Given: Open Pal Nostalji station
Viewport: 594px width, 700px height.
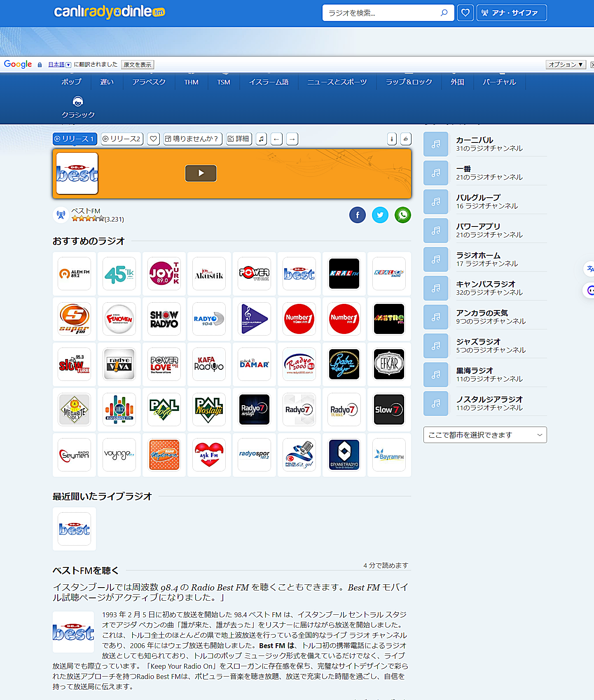Looking at the screenshot, I should [x=209, y=410].
